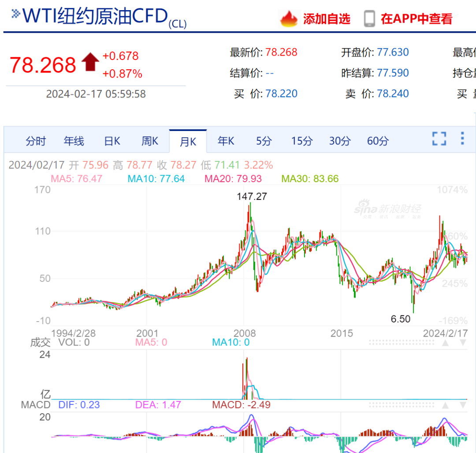Viewport: 476px width, 453px height.
Task: Click the red price-up arrow icon
Action: pos(90,62)
